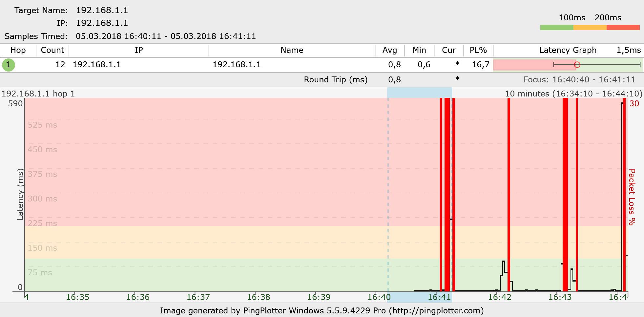Click the 16:37 label on the time axis
This screenshot has height=317, width=644.
pos(198,297)
